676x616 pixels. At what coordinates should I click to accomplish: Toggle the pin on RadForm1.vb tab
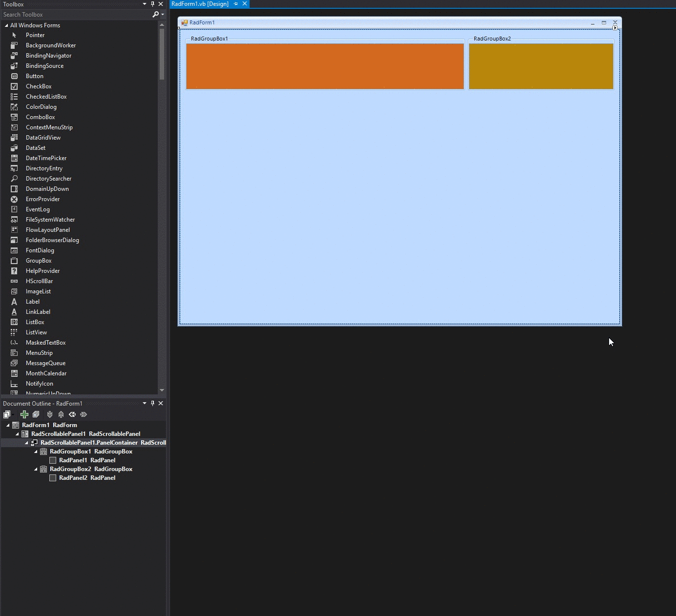pyautogui.click(x=235, y=4)
